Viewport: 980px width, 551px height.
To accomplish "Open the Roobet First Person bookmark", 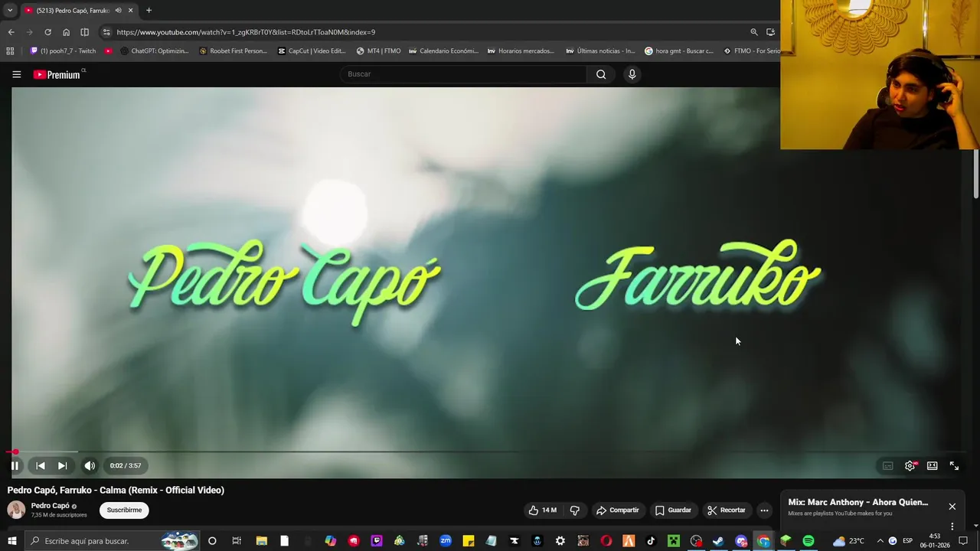I will click(x=233, y=51).
